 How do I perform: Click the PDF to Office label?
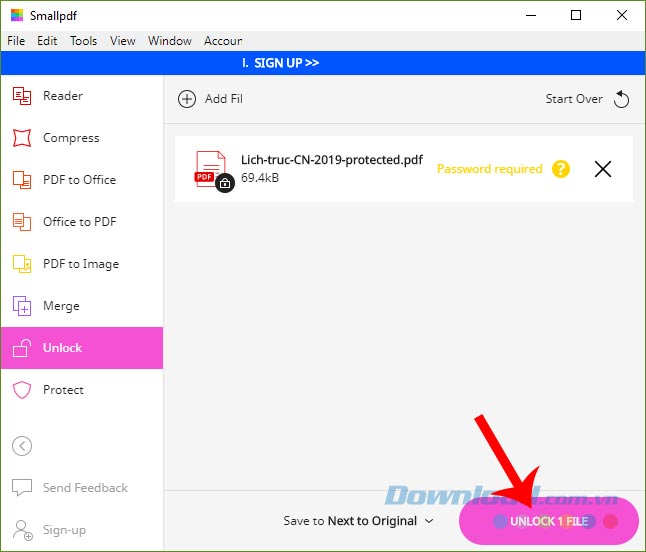click(80, 180)
